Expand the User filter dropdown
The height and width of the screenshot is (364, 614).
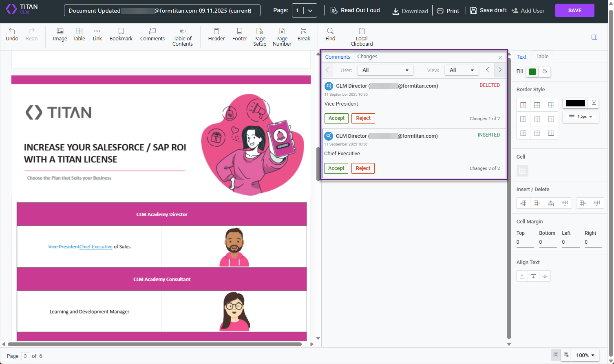[385, 70]
